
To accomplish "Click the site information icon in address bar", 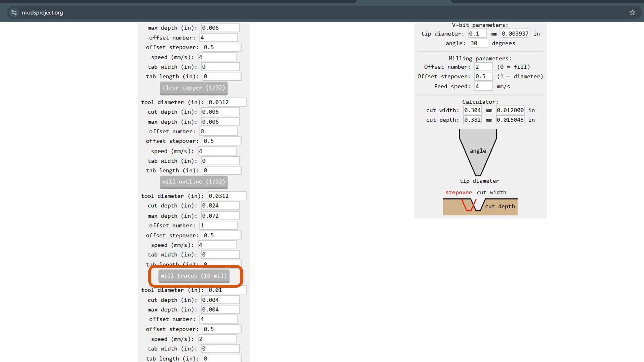I will (x=14, y=13).
